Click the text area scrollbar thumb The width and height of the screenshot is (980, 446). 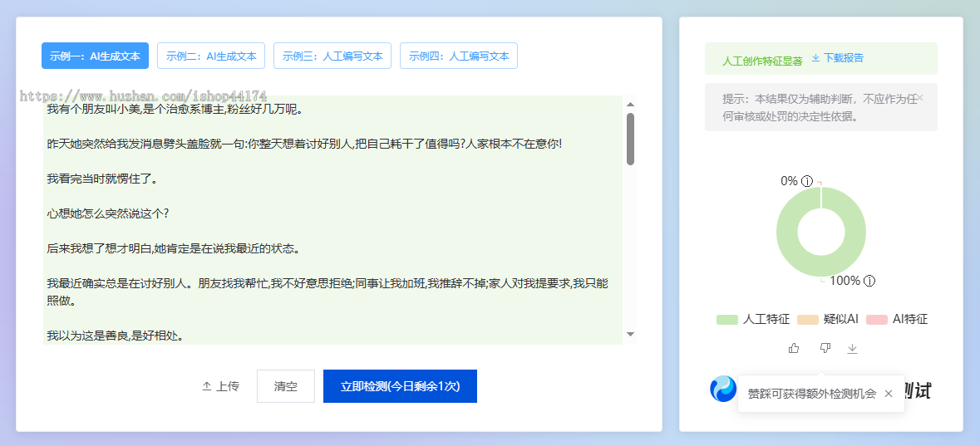630,140
